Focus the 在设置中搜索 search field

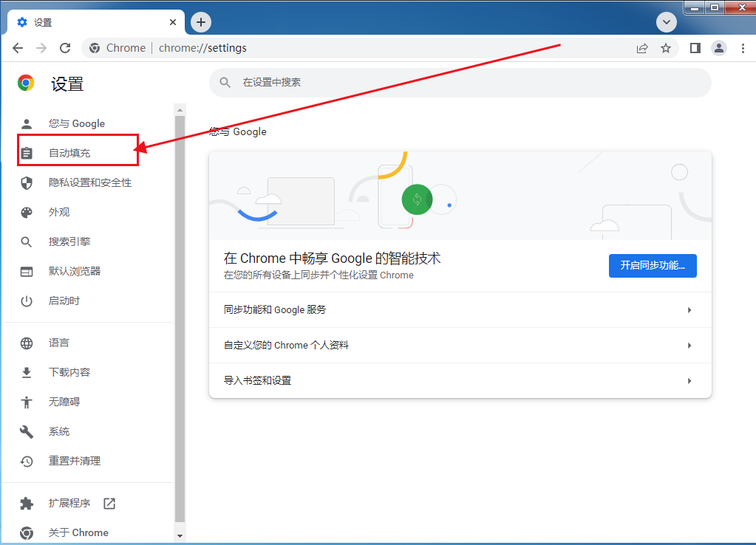click(x=460, y=83)
